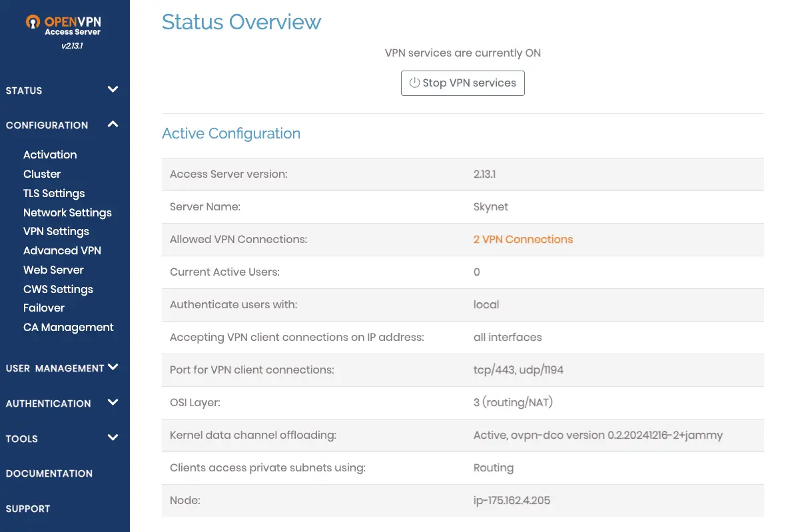Collapse the Configuration section chevron

click(x=113, y=125)
